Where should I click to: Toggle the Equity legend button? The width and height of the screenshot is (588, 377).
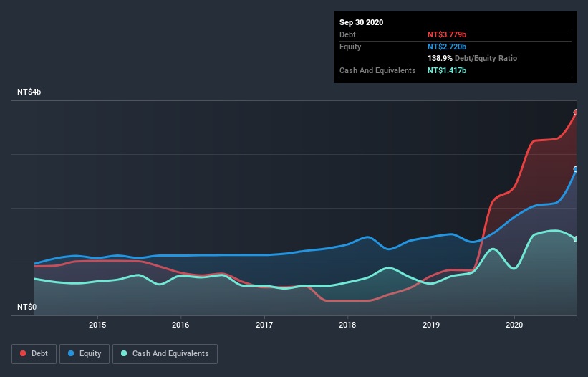tap(85, 354)
